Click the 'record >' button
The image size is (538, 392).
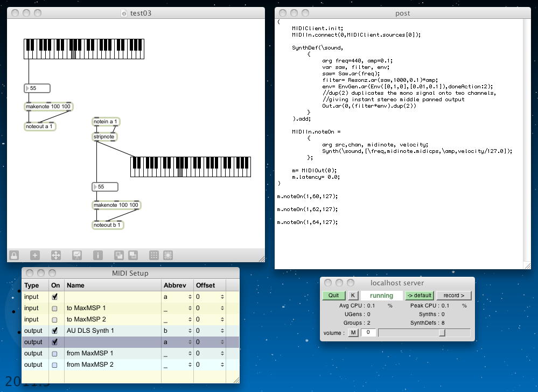pyautogui.click(x=453, y=295)
